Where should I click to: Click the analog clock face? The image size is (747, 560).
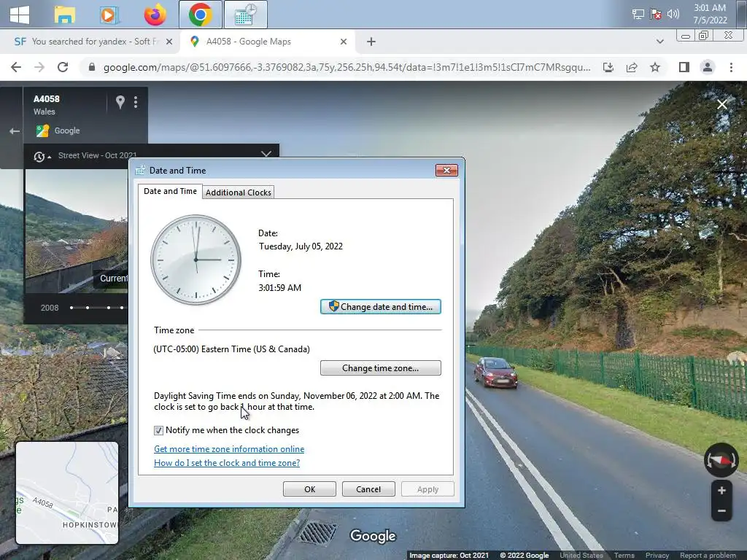196,260
